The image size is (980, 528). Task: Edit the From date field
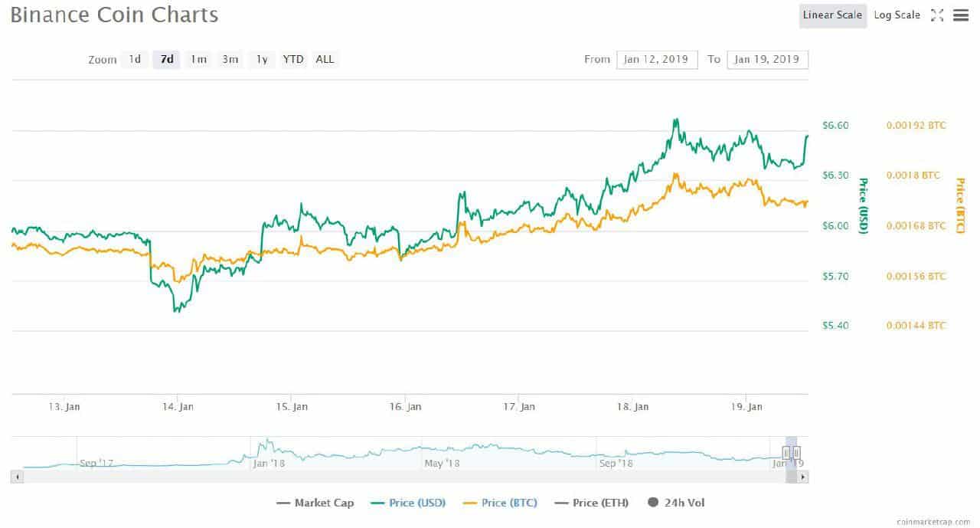pos(657,59)
